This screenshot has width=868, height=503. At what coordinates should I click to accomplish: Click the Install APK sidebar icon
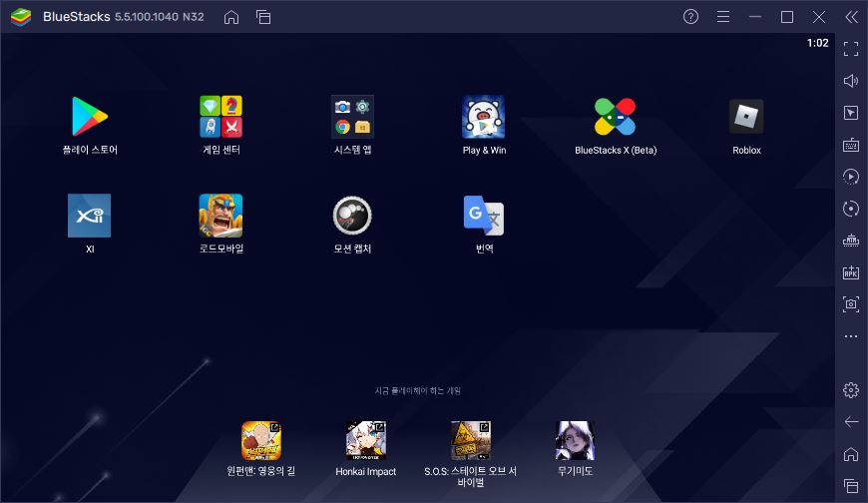click(851, 272)
